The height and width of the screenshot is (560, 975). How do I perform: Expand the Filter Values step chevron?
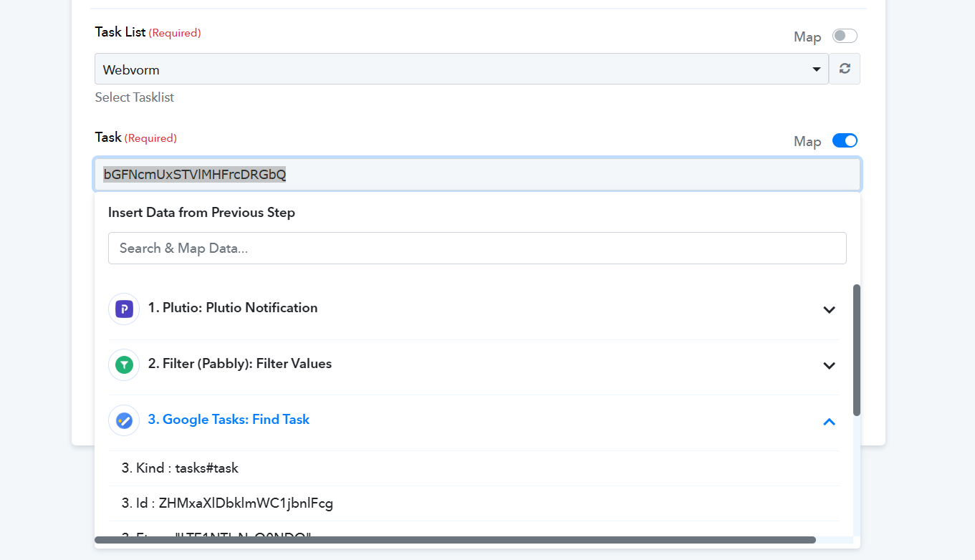tap(829, 366)
